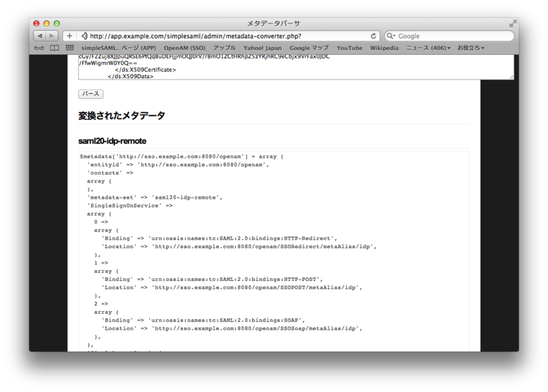Screen dimensions: 548x392
Task: Click the 'entityid' line in metadata output
Action: point(178,164)
